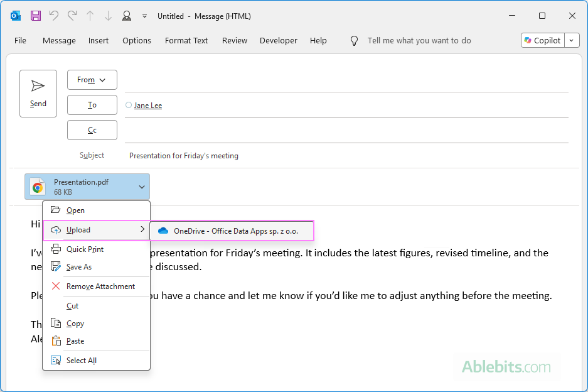The height and width of the screenshot is (392, 588).
Task: Send the email message
Action: pos(38,94)
